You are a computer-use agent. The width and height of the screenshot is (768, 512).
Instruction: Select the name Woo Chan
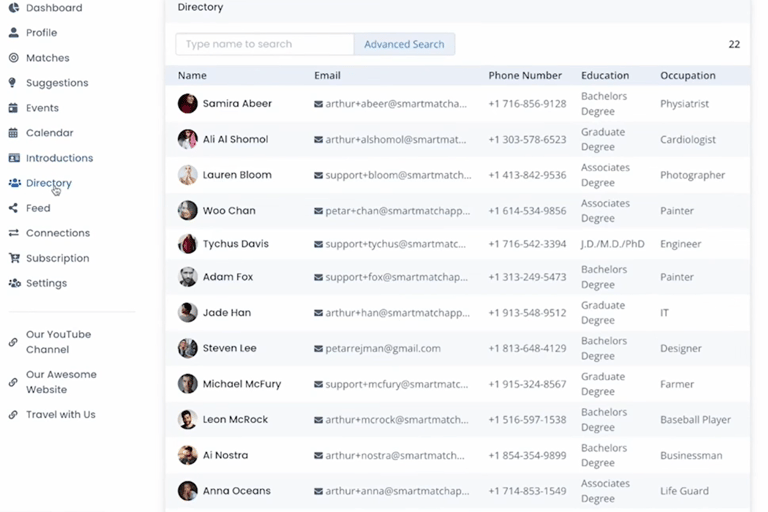(x=229, y=211)
